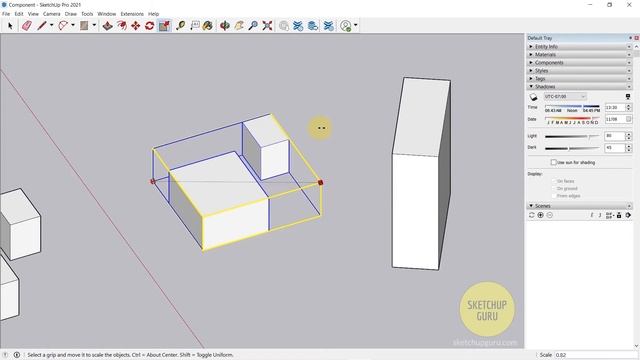
Task: Open the user account dropdown arrow
Action: pyautogui.click(x=356, y=25)
